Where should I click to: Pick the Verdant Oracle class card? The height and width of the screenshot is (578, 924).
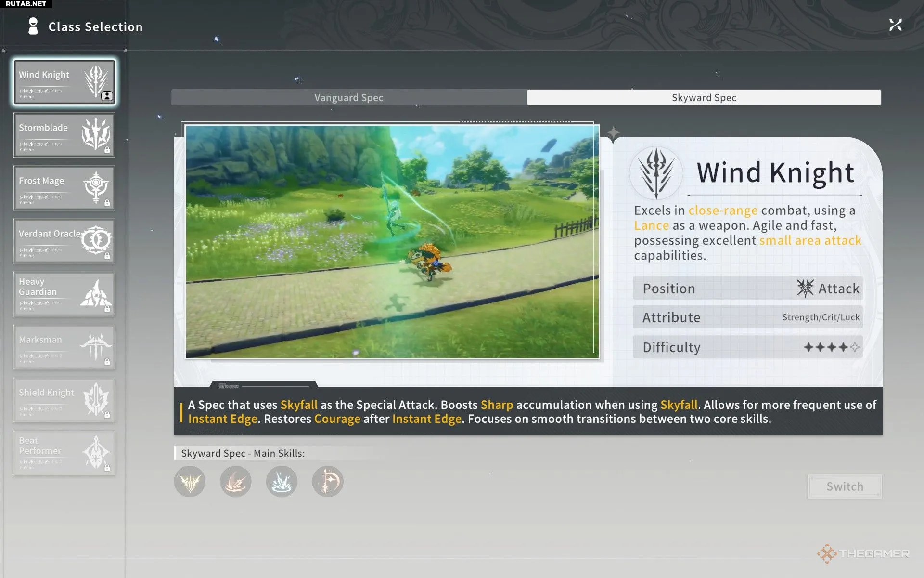click(64, 241)
